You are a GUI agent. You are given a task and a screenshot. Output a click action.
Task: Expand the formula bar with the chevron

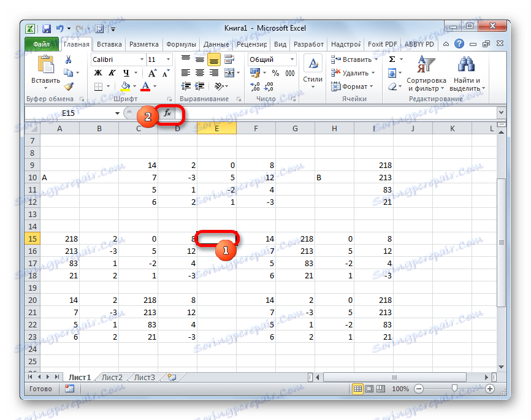(x=502, y=112)
